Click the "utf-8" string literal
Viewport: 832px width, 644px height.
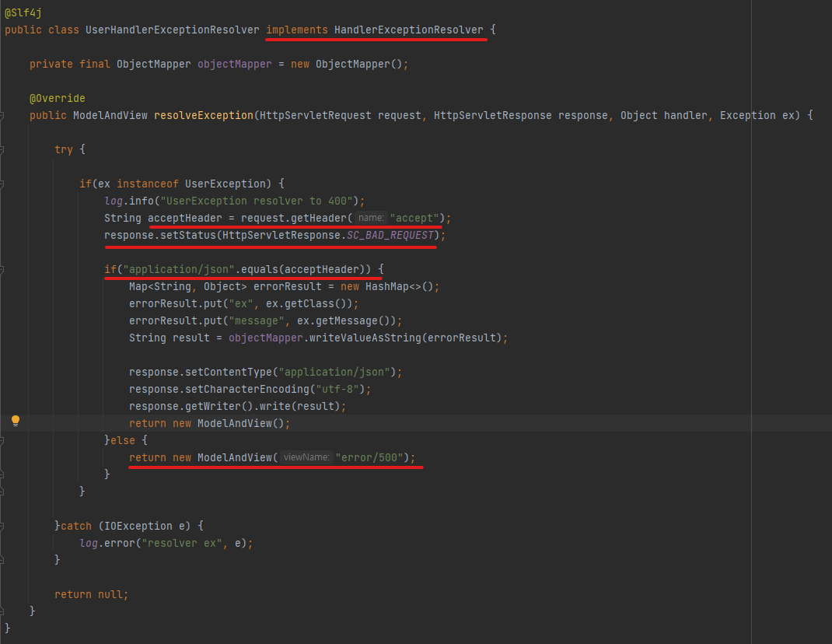click(337, 389)
